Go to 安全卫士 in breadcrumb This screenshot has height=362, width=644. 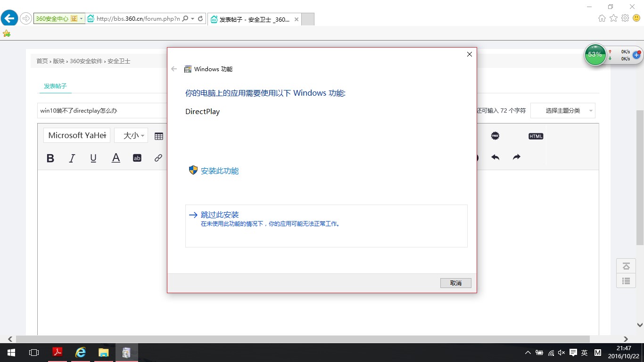pos(119,61)
